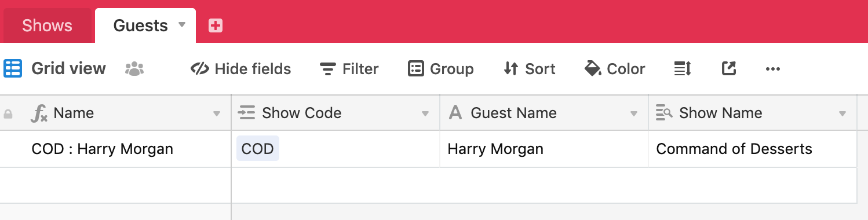The image size is (868, 220).
Task: Expand the Guests tab dropdown arrow
Action: [182, 25]
